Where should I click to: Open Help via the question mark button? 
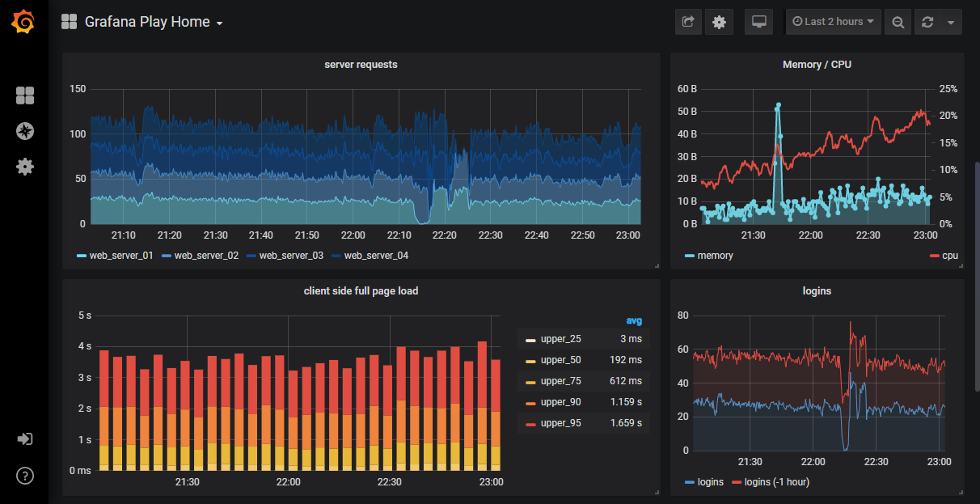pyautogui.click(x=24, y=476)
